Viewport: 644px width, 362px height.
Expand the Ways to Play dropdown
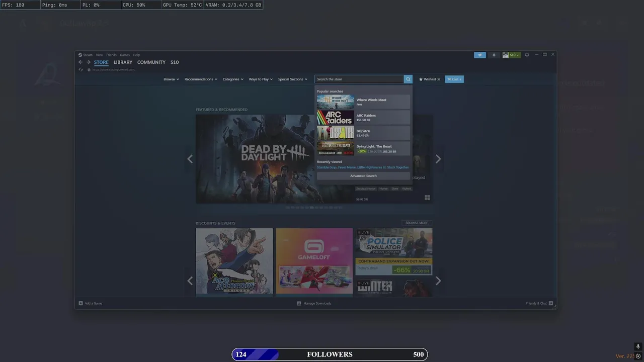pyautogui.click(x=261, y=79)
